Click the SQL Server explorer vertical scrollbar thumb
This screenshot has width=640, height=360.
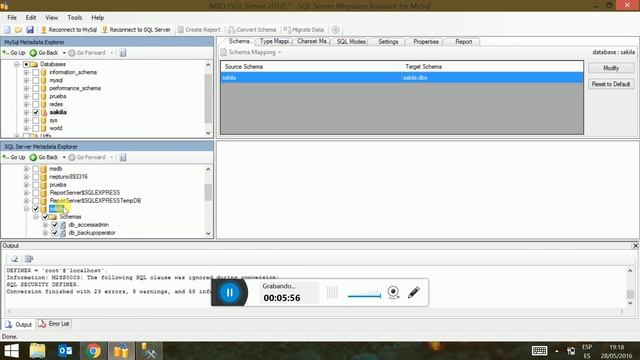(208, 192)
